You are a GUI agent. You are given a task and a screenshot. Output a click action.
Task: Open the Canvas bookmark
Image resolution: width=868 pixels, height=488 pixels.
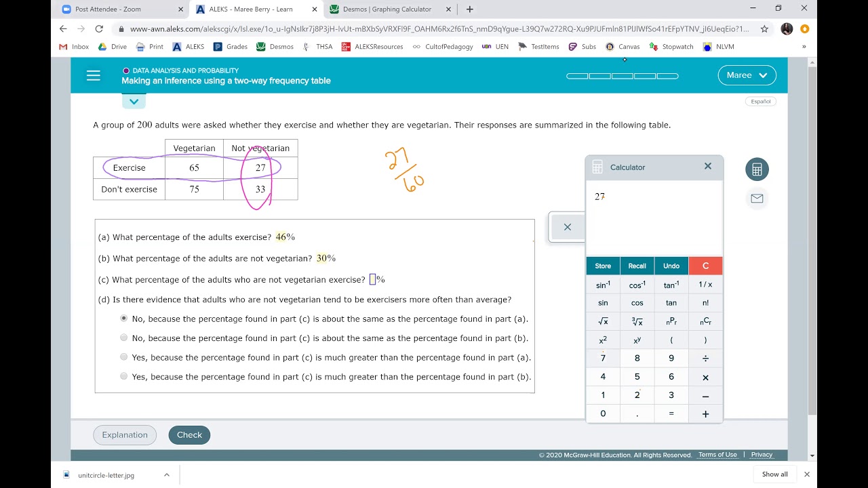623,47
